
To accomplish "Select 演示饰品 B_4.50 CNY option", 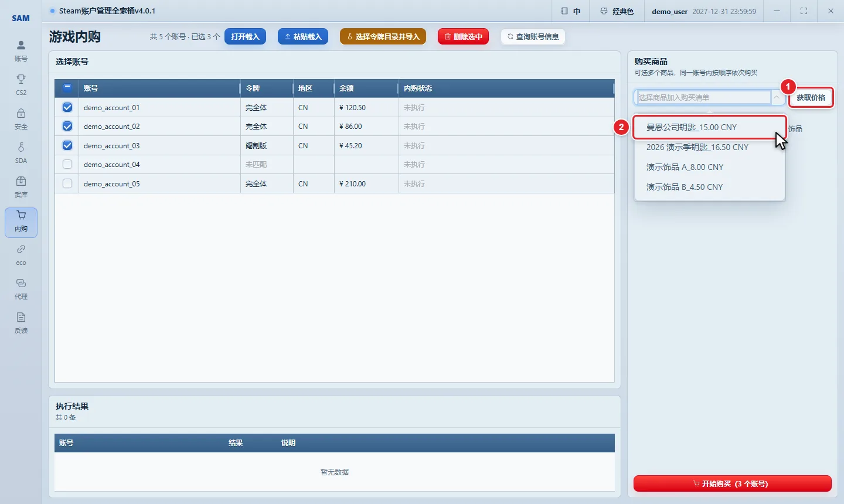I will (709, 187).
